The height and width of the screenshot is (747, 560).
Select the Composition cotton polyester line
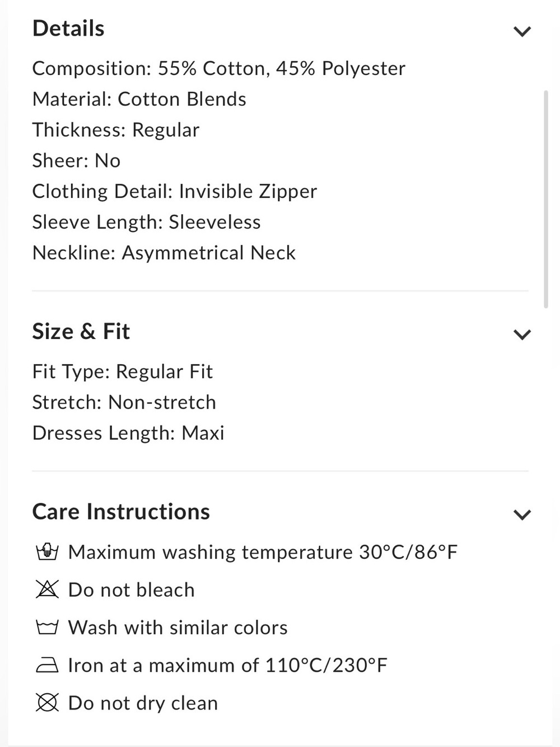(219, 68)
